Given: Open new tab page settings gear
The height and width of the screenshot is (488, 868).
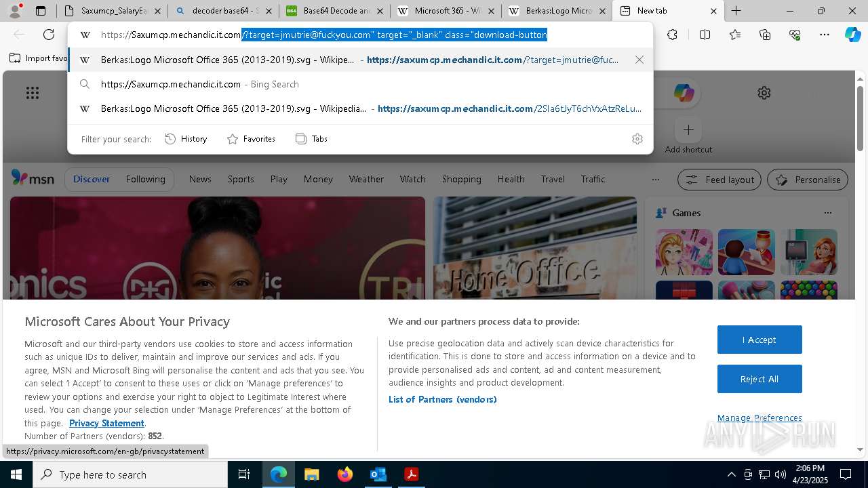Looking at the screenshot, I should pos(764,93).
